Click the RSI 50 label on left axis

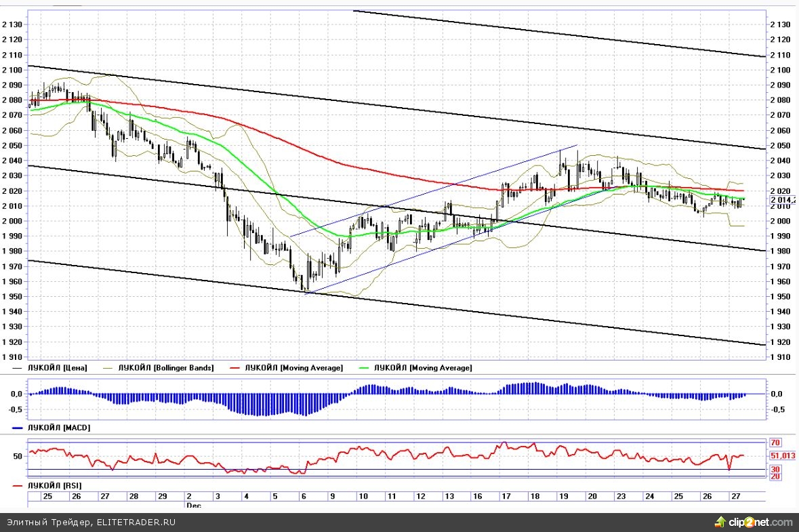tap(18, 456)
